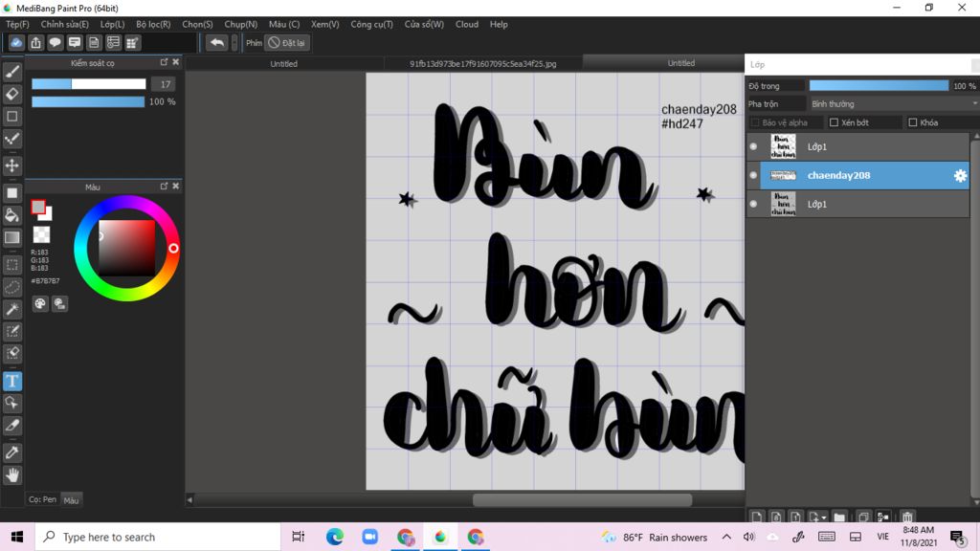This screenshot has width=980, height=551.
Task: Open the Help menu
Action: [499, 24]
